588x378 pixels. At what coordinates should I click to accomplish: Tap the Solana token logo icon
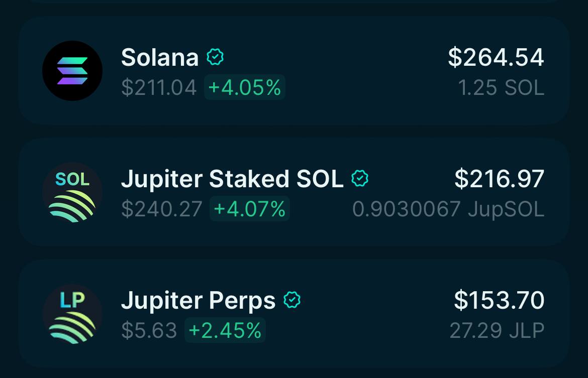pos(72,71)
